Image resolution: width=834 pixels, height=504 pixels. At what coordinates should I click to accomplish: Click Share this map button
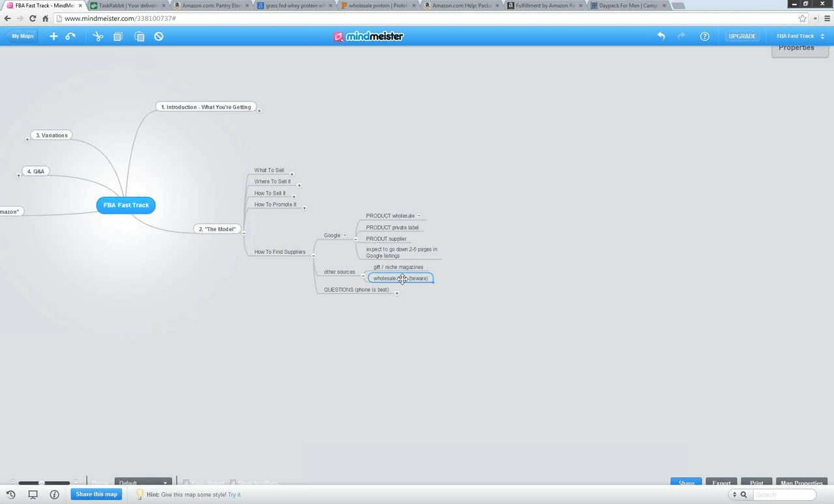click(96, 494)
